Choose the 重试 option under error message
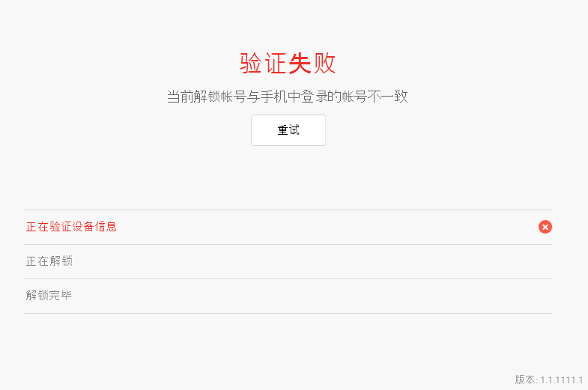The height and width of the screenshot is (390, 588). tap(288, 130)
